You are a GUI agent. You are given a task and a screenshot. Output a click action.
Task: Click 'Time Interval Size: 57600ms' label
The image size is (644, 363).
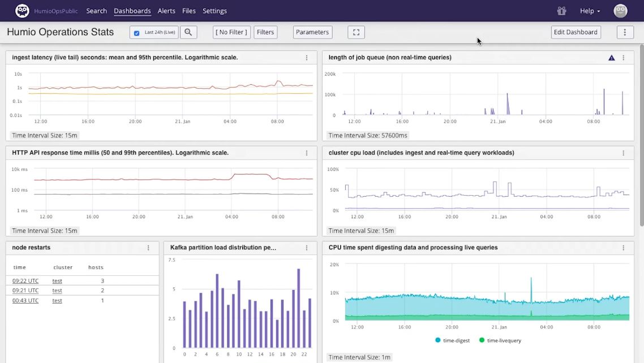tap(368, 135)
